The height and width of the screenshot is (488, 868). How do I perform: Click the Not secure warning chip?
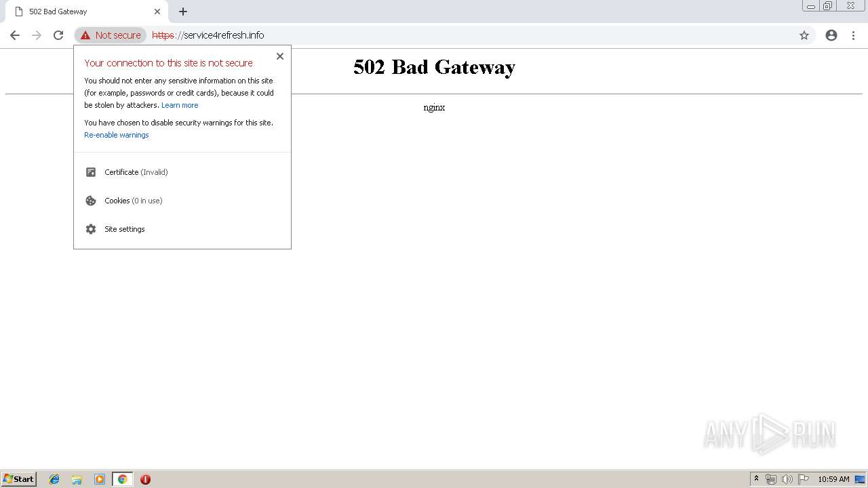pyautogui.click(x=111, y=35)
